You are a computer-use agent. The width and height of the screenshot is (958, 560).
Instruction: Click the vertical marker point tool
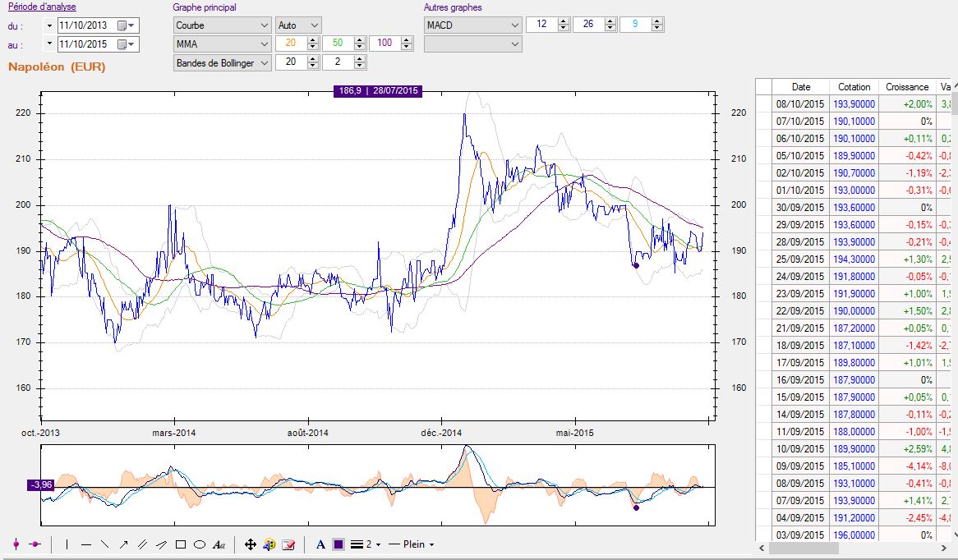16,544
